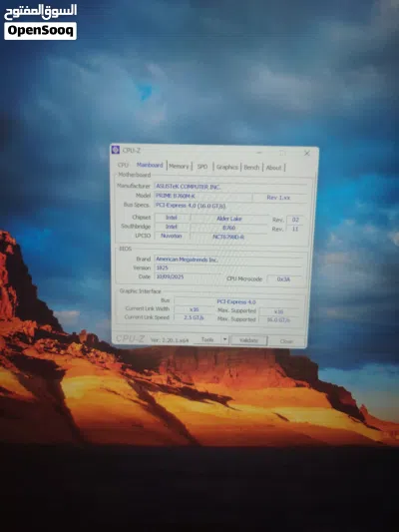Select the American Megatrends BIOS brand field

point(228,260)
